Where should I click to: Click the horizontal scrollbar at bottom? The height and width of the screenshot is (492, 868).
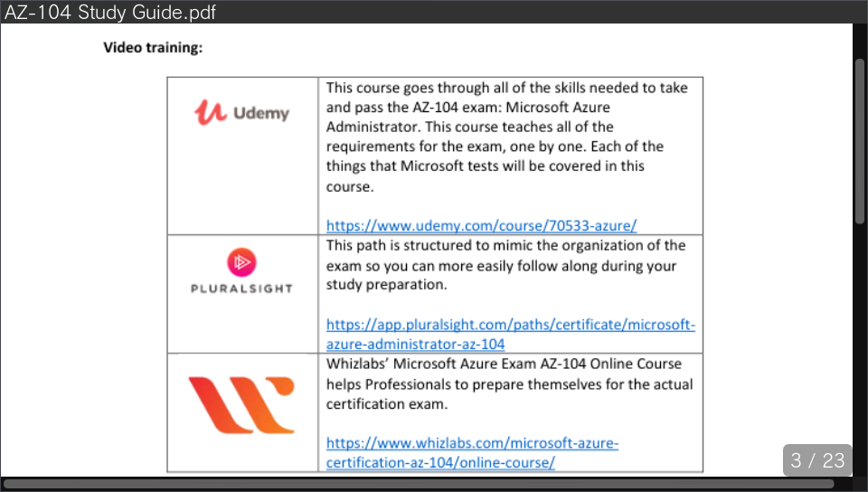(419, 484)
